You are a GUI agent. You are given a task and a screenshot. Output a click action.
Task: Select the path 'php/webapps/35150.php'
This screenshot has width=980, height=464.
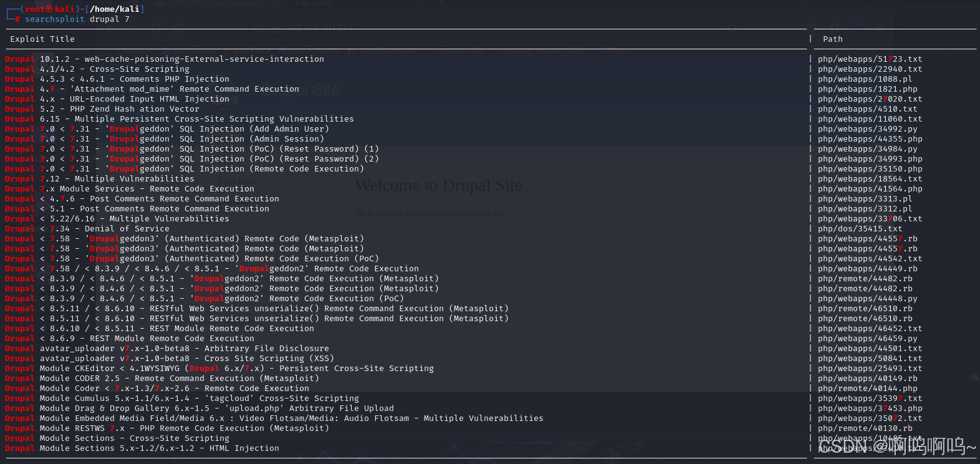point(870,169)
